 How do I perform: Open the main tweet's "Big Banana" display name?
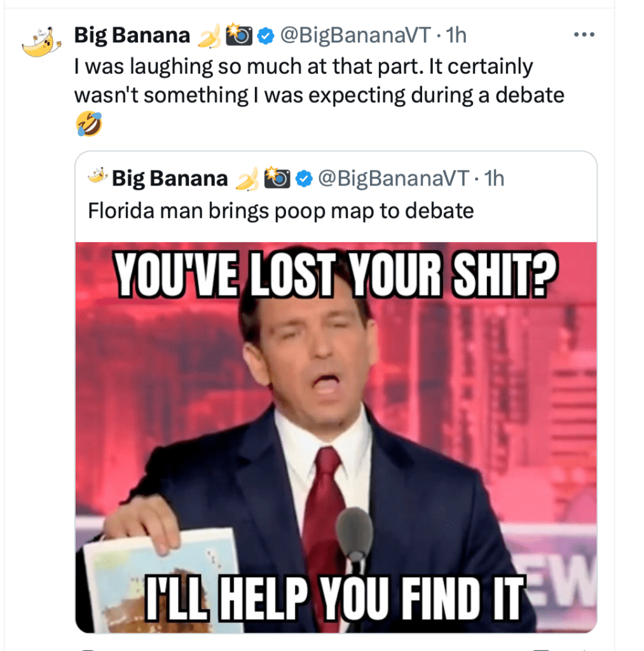(132, 36)
